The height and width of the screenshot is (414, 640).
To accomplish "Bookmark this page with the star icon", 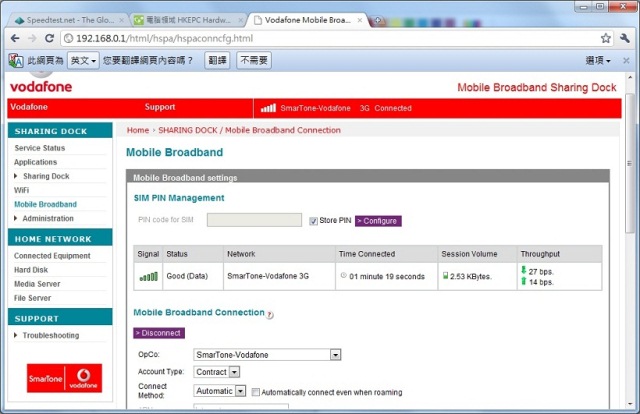I will coord(605,38).
